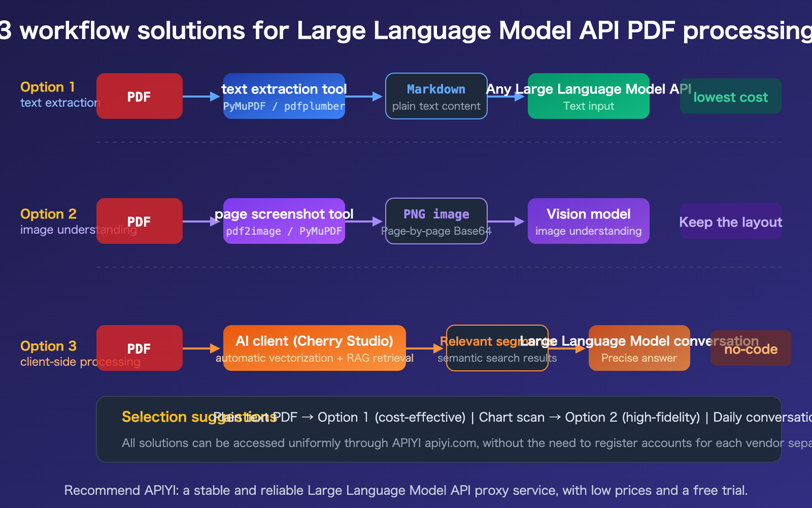Open the Vision model node
Image resolution: width=812 pixels, height=508 pixels.
[x=588, y=221]
